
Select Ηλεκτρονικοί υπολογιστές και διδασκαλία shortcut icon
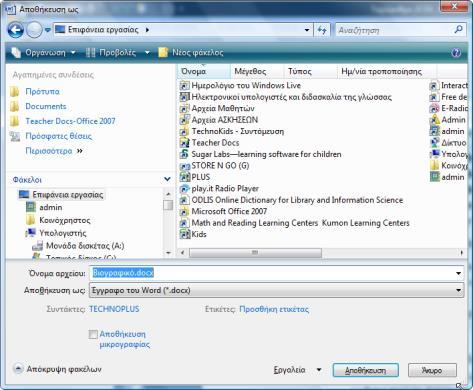point(184,97)
